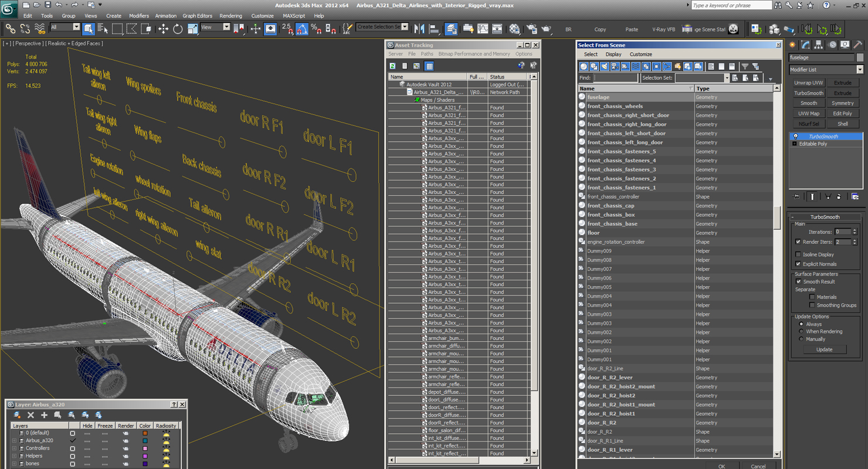Click the fuselage object color swatch

(x=860, y=57)
